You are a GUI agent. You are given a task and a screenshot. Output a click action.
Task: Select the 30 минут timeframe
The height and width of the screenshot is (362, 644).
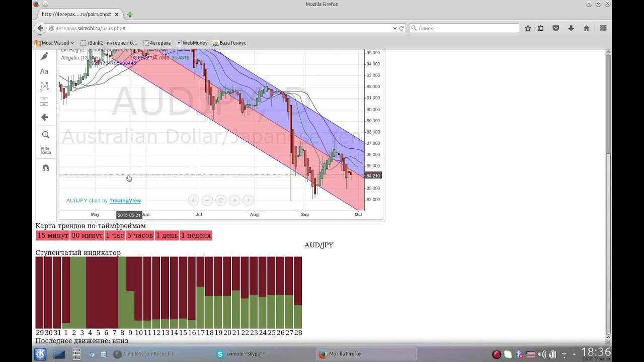pyautogui.click(x=87, y=235)
